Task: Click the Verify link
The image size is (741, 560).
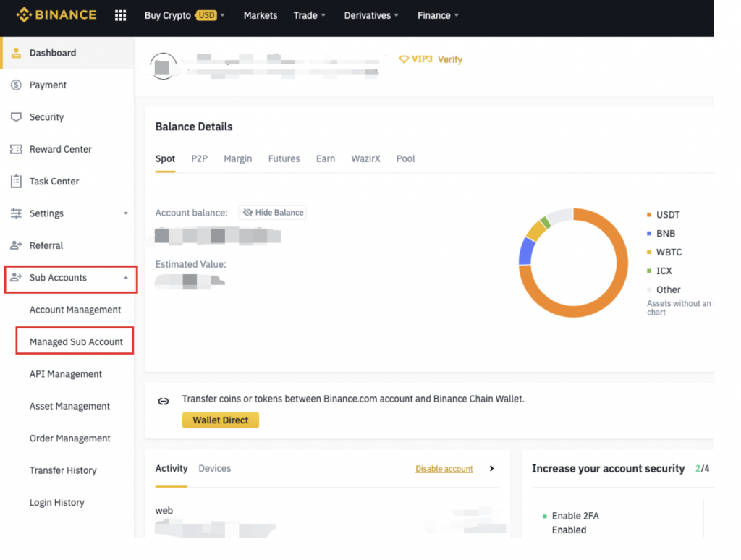Action: pos(450,59)
